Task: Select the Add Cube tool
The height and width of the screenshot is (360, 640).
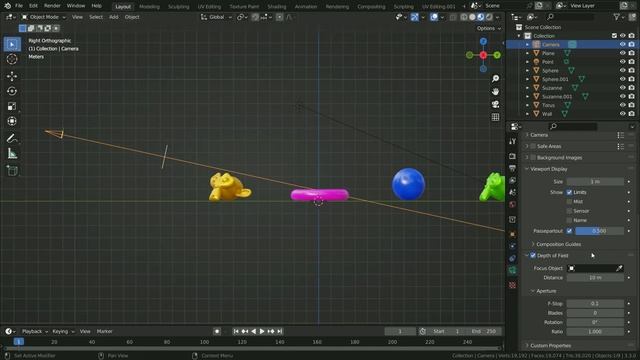Action: [12, 171]
